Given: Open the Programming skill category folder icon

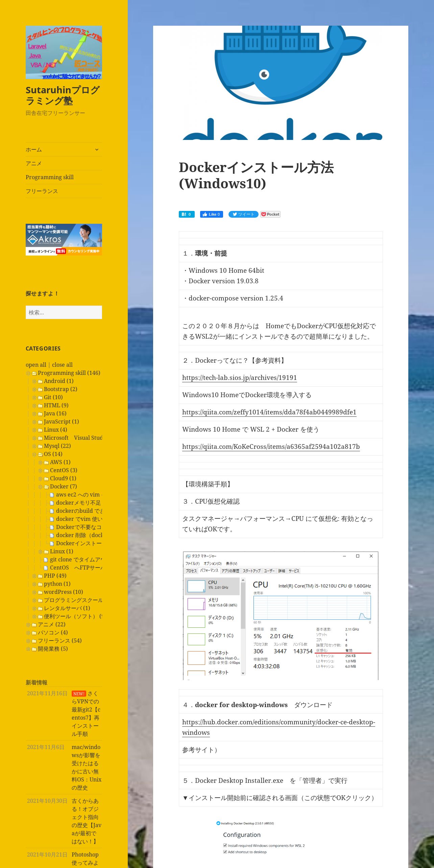Looking at the screenshot, I should (x=34, y=373).
